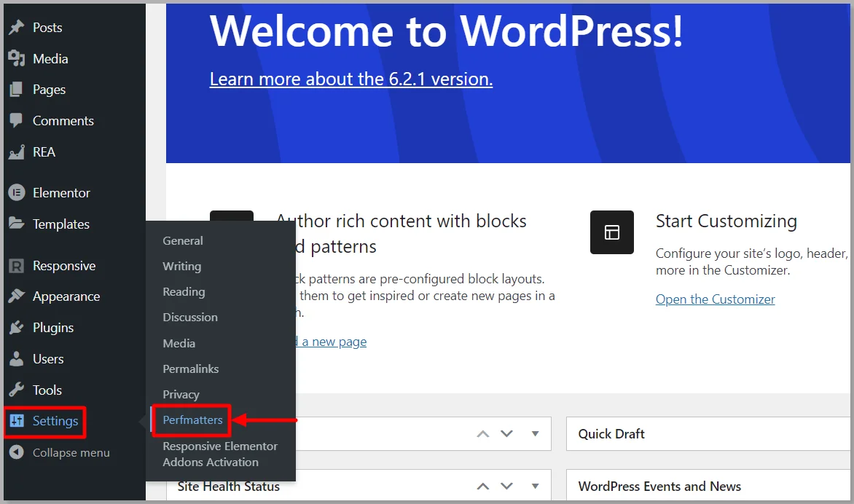The image size is (854, 504).
Task: Select Media in Settings submenu
Action: (179, 343)
